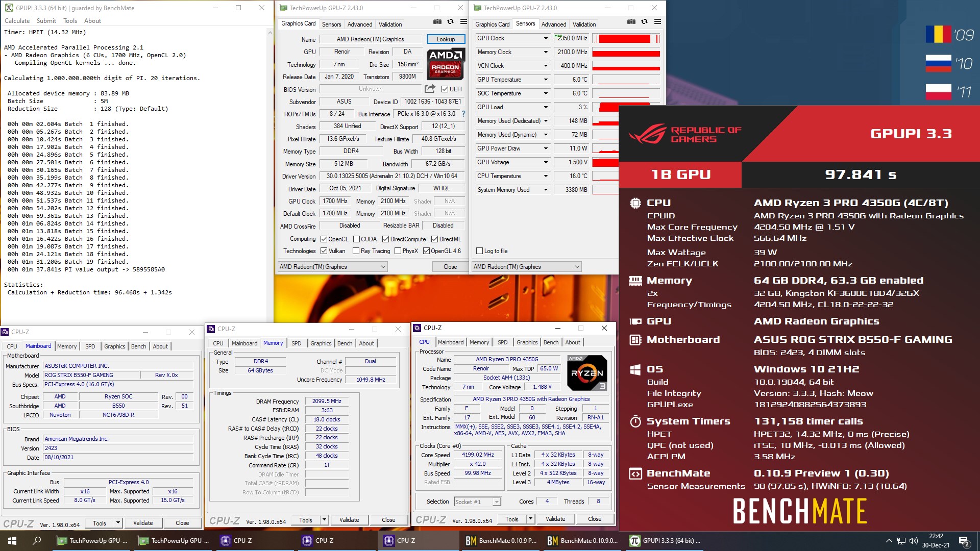The width and height of the screenshot is (980, 551).
Task: Click the Romania '09 flag
Action: (938, 34)
